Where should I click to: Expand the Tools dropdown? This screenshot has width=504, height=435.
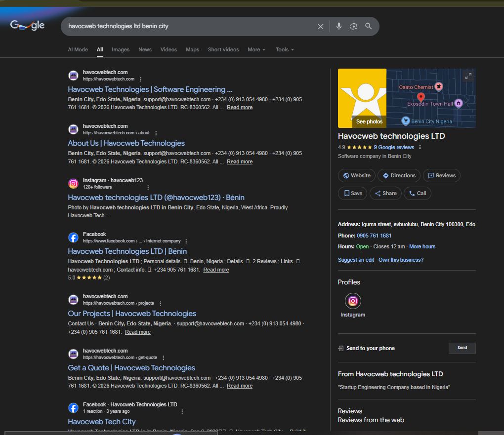[285, 50]
